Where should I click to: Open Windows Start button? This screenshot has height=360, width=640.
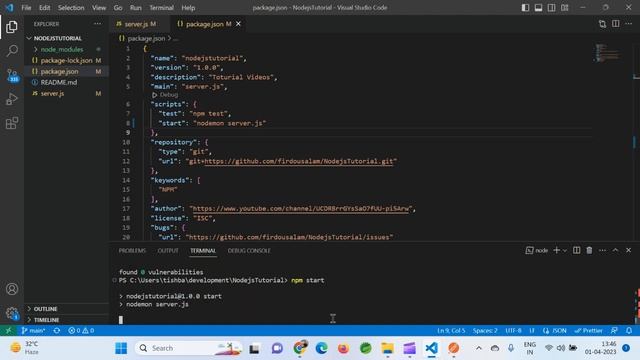click(121, 348)
